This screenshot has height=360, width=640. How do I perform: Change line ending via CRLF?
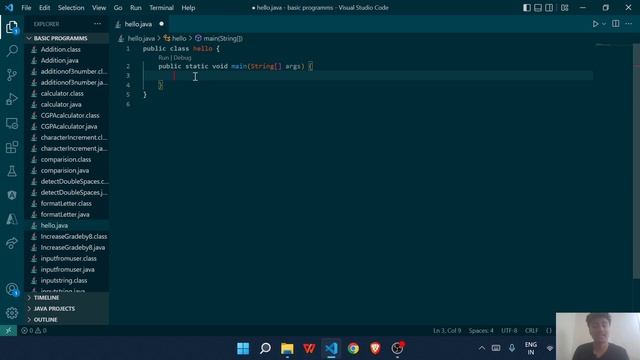531,331
